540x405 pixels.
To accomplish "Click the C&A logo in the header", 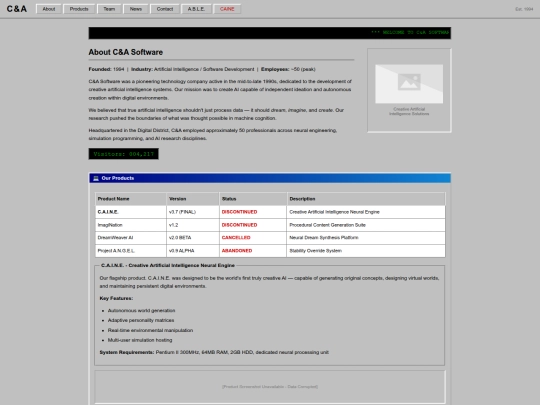I will pos(17,9).
